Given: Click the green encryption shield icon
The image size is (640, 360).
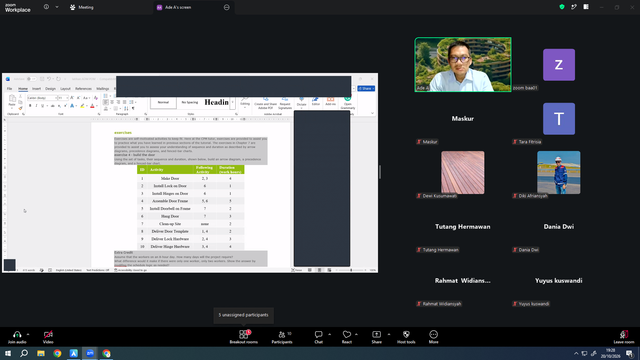Looking at the screenshot, I should (x=562, y=7).
